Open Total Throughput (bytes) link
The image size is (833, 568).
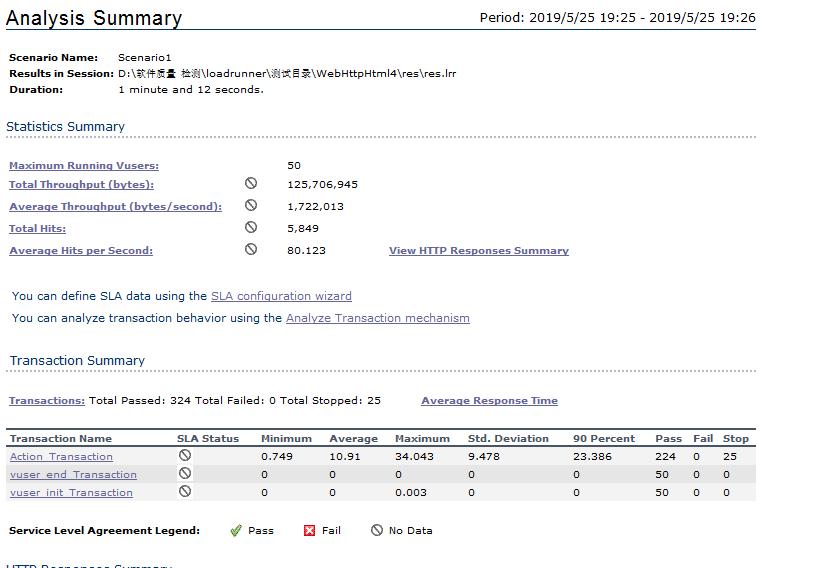coord(81,185)
